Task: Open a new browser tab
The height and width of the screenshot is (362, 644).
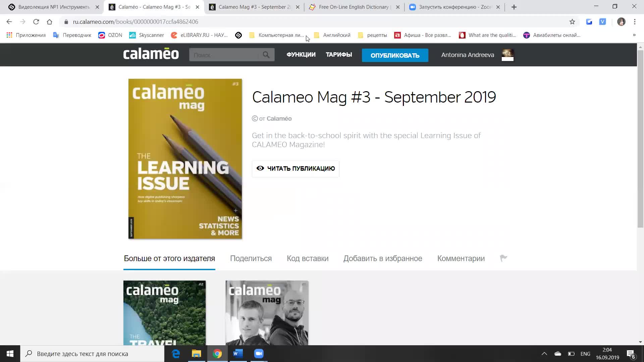Action: pyautogui.click(x=514, y=7)
